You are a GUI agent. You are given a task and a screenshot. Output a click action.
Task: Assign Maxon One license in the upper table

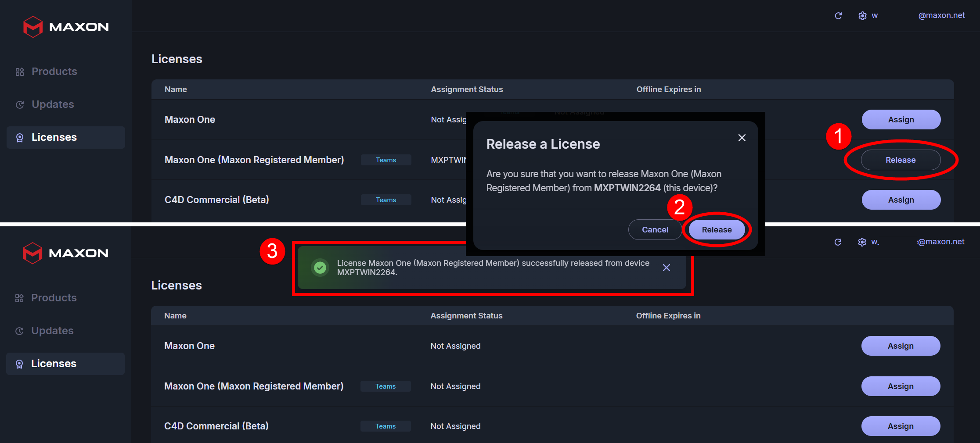[x=901, y=120]
